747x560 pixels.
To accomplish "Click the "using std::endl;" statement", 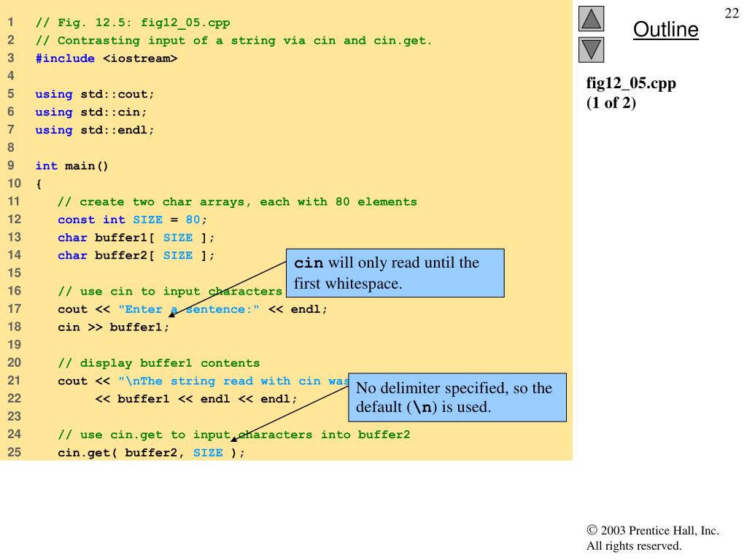I will (x=95, y=130).
